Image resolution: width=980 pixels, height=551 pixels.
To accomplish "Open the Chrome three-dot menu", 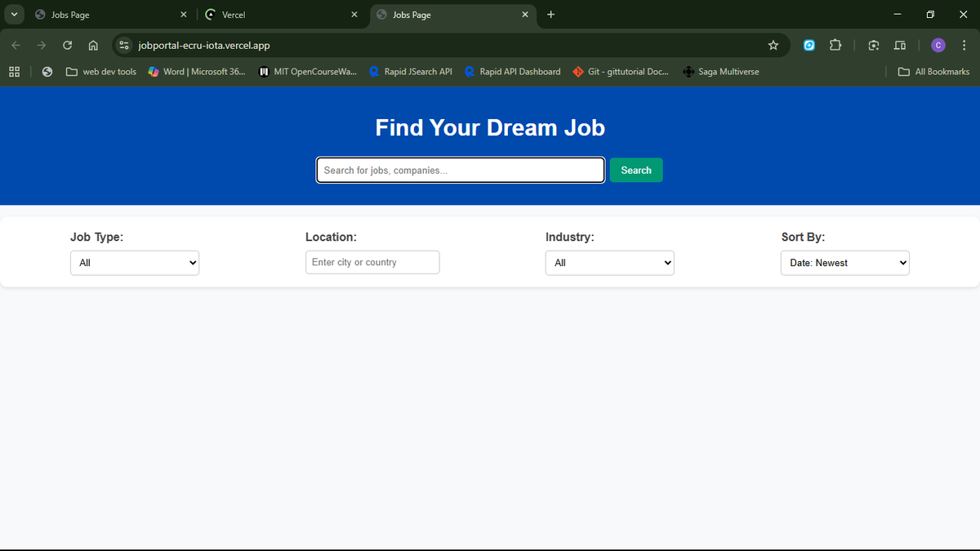I will point(964,46).
